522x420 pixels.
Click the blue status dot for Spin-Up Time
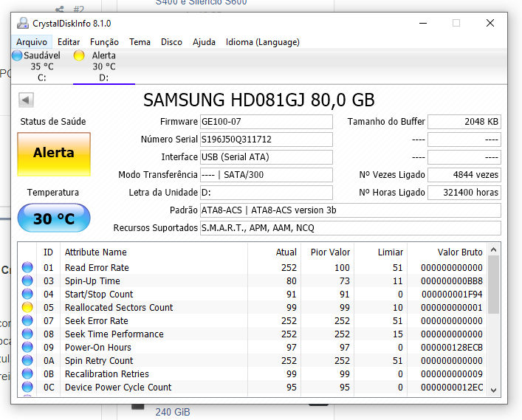(x=27, y=281)
